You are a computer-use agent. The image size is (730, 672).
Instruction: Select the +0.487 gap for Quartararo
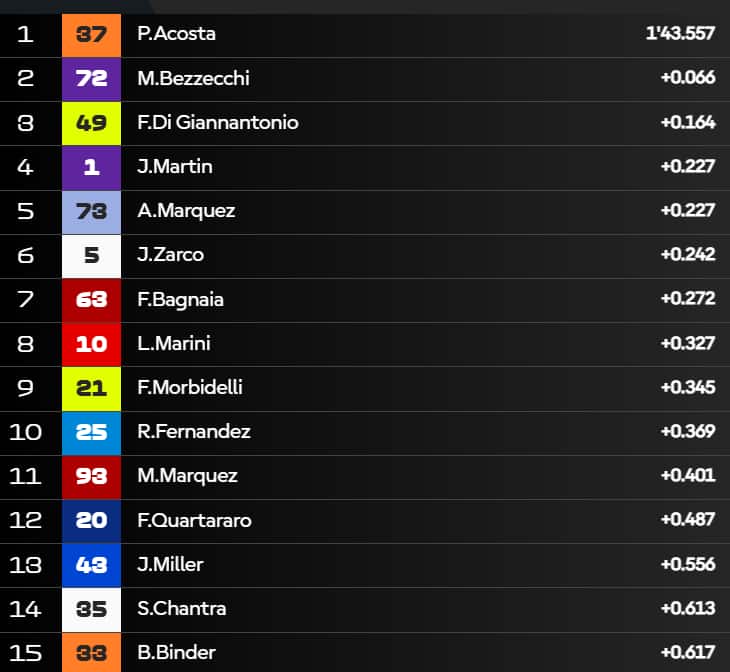tap(687, 520)
